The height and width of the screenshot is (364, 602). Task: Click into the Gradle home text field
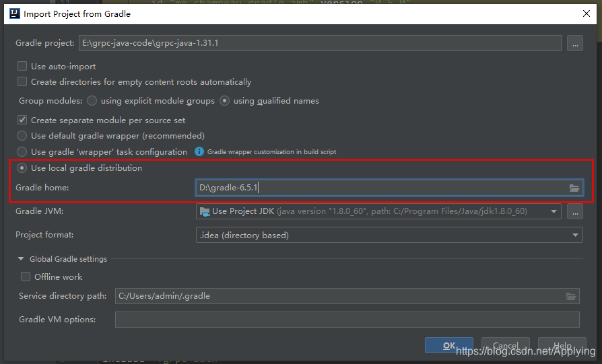(389, 188)
